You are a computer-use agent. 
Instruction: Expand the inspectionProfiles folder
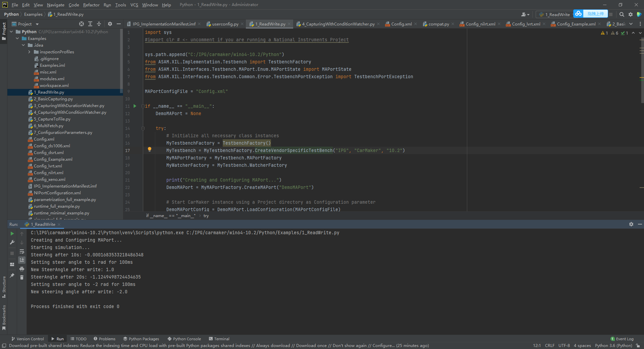pyautogui.click(x=30, y=52)
